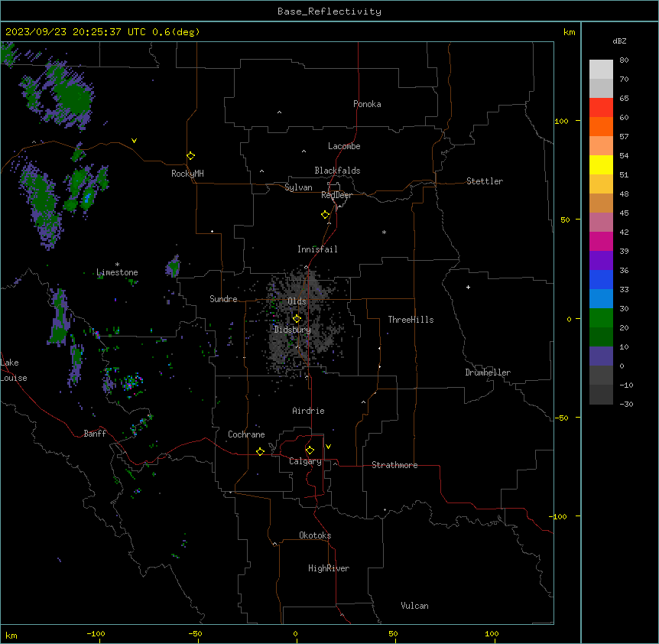This screenshot has height=644, width=659.
Task: Click the dBZ legend heading
Action: click(619, 41)
